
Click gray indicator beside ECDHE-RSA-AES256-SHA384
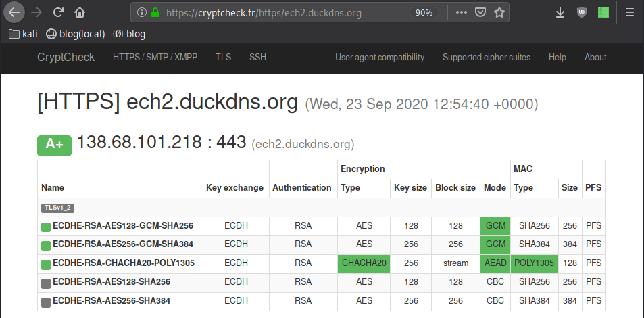(x=46, y=302)
